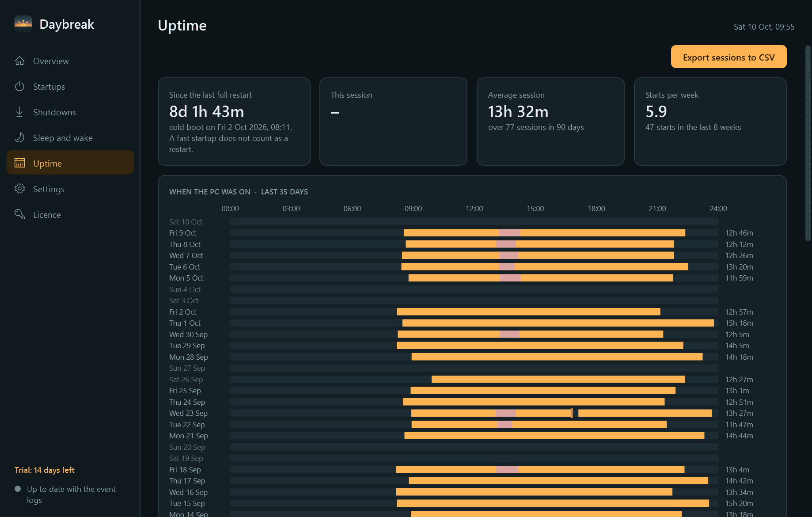This screenshot has height=517, width=812.
Task: Click the pink segment on Thu 8 Oct bar
Action: (506, 244)
